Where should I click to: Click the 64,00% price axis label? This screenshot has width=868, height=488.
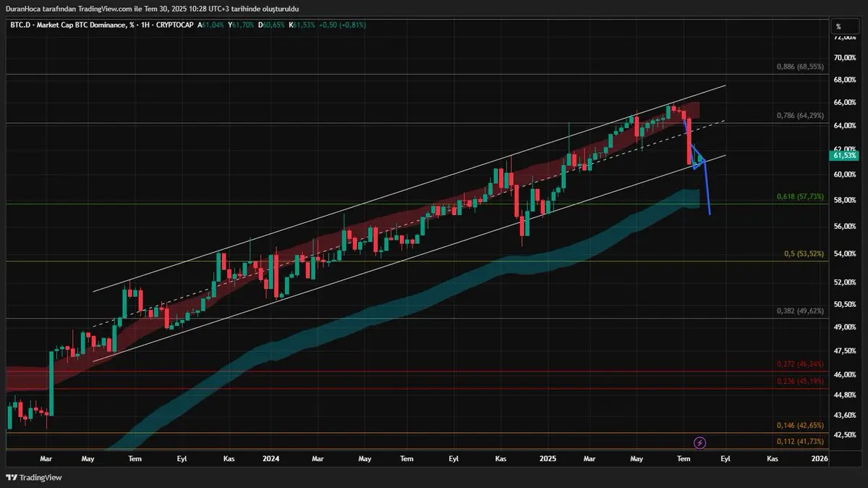pos(844,126)
